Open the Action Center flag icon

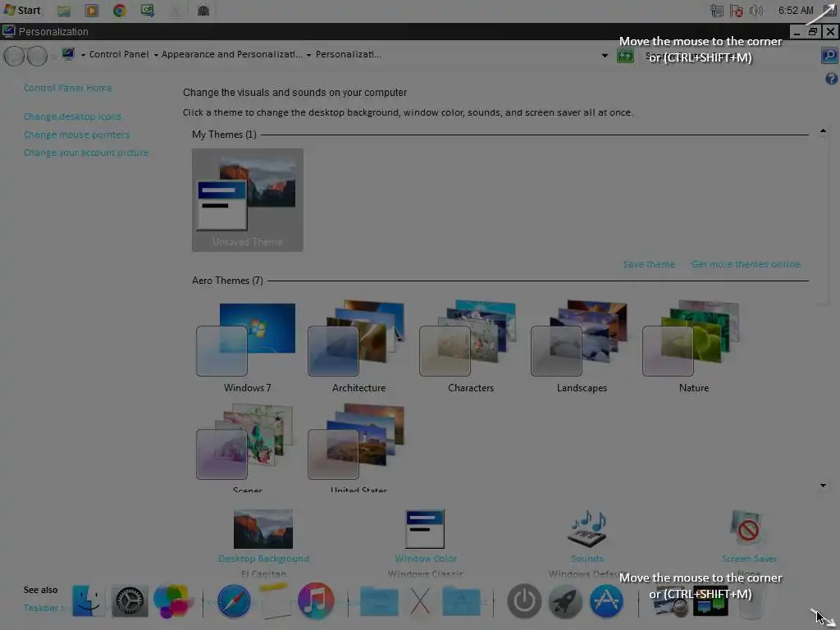point(737,11)
